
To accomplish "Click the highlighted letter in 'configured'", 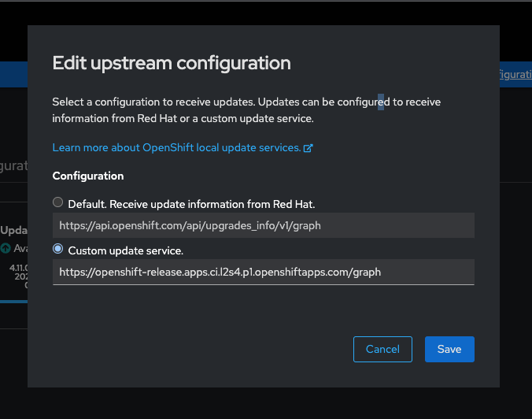I will pyautogui.click(x=381, y=102).
